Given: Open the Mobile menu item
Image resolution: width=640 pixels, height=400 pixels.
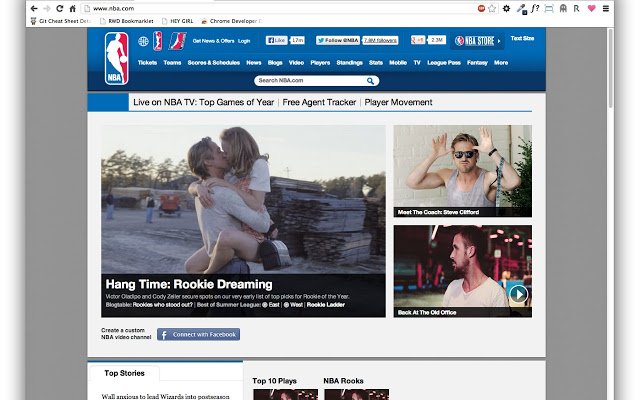Looking at the screenshot, I should pos(398,63).
